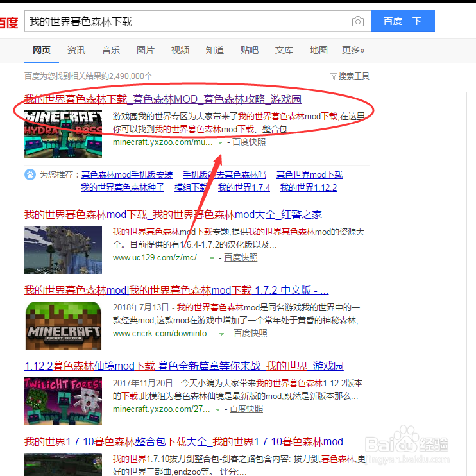Select the 网页 tab
The width and height of the screenshot is (476, 476).
point(42,50)
